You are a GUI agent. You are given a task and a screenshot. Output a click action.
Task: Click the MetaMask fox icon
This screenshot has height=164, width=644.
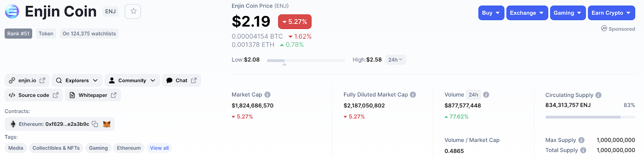[107, 124]
